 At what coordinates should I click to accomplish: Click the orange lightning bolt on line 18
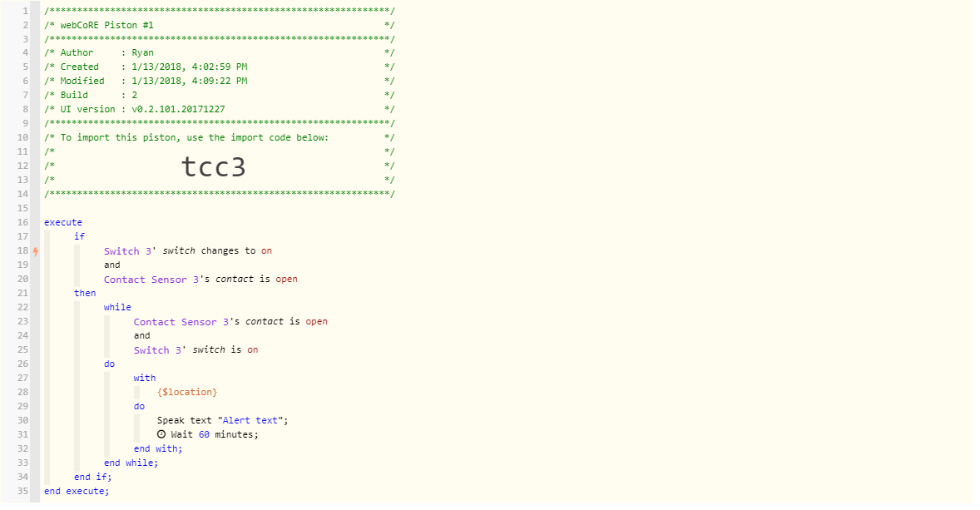pos(35,251)
